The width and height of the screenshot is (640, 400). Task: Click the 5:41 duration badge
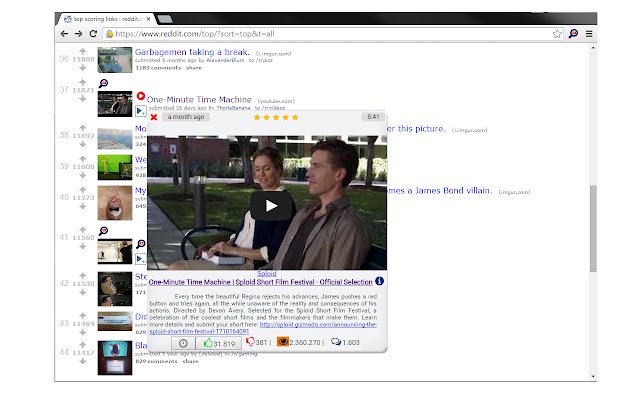click(373, 117)
